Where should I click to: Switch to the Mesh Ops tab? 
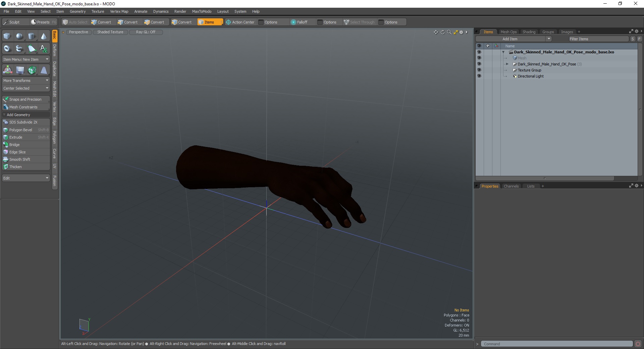(508, 32)
